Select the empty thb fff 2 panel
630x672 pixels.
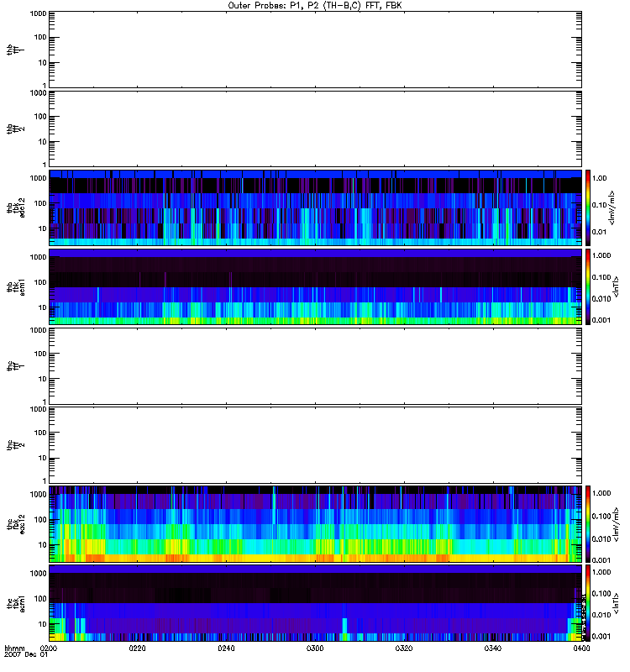pos(315,128)
